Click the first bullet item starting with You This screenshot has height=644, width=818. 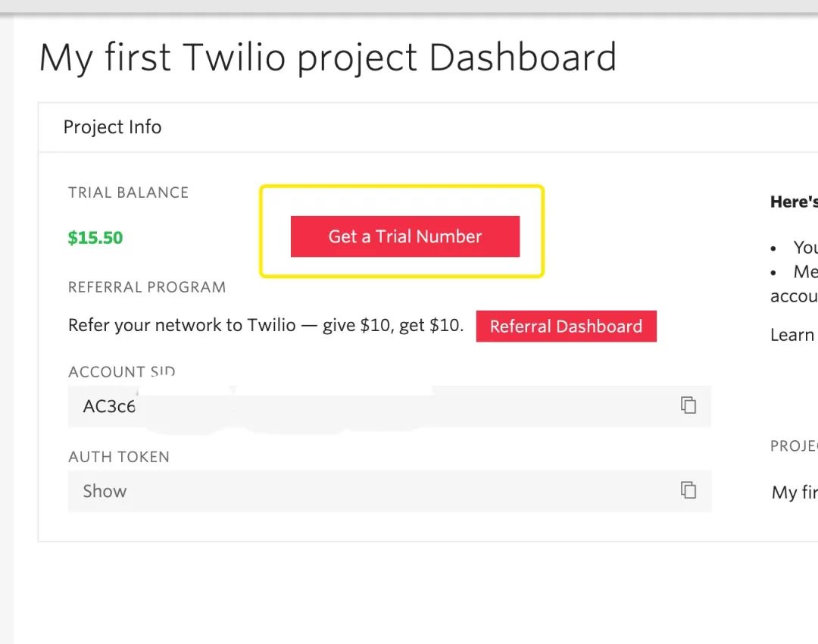805,247
